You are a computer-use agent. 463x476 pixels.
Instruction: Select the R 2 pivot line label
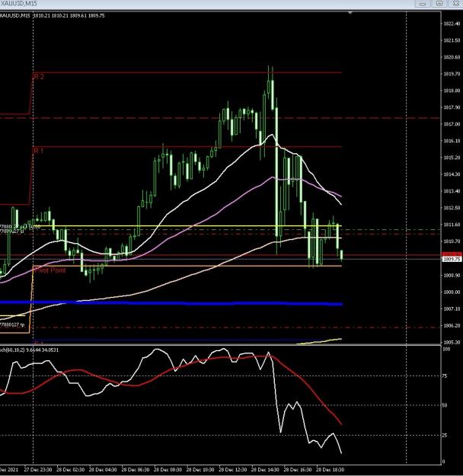click(39, 77)
